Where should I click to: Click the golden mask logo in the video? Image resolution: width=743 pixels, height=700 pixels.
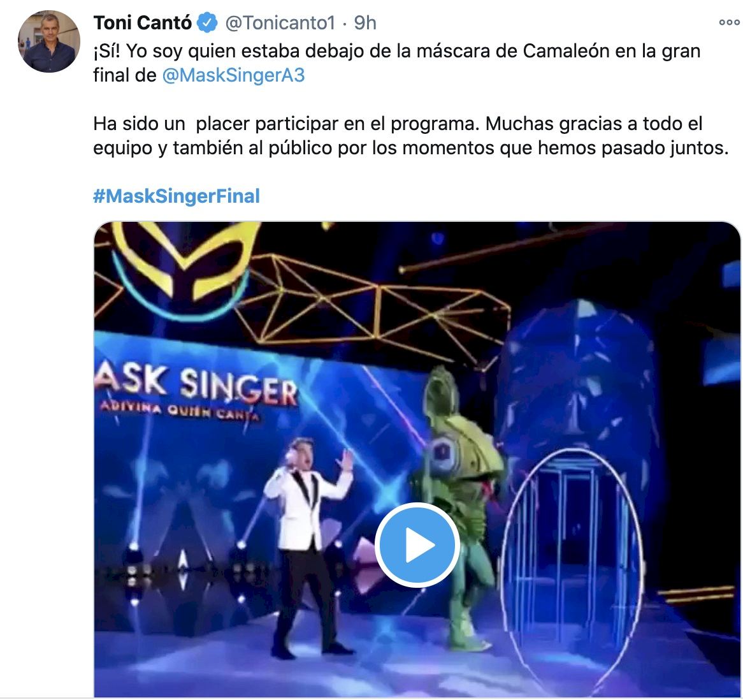[182, 268]
